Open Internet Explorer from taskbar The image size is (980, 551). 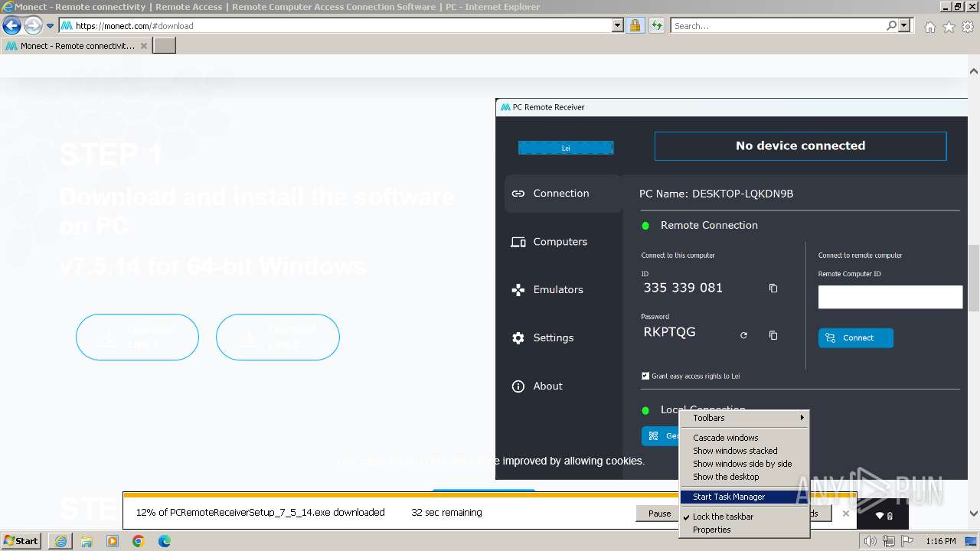coord(60,541)
